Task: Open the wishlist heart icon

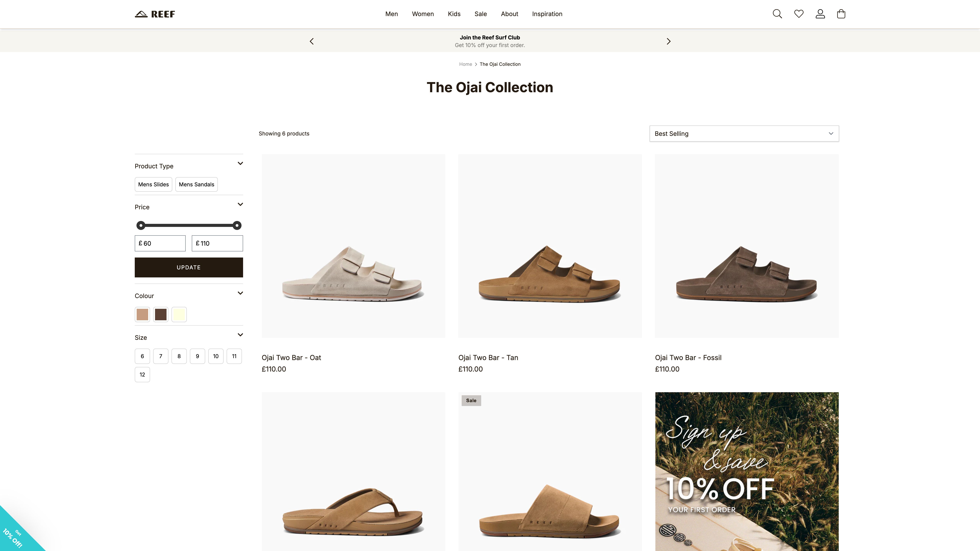Action: [x=799, y=14]
